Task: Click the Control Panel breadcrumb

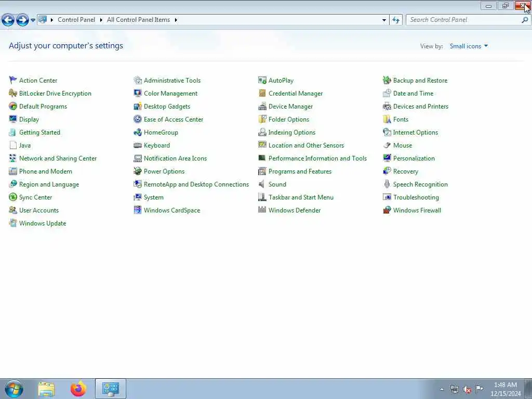Action: (76, 20)
